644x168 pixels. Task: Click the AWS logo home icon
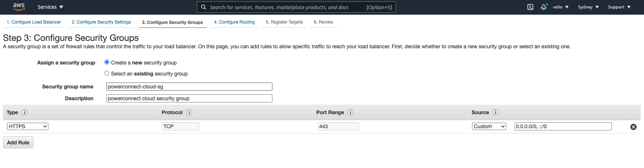click(x=19, y=7)
